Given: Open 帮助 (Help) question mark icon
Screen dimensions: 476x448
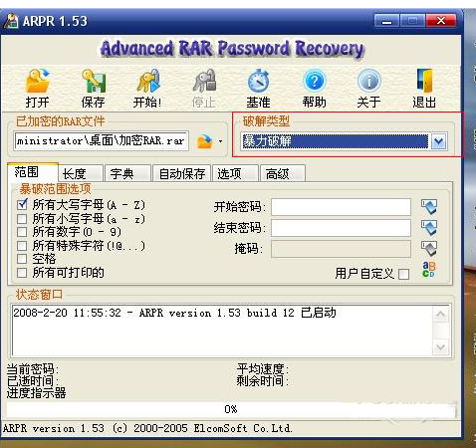Looking at the screenshot, I should point(315,81).
